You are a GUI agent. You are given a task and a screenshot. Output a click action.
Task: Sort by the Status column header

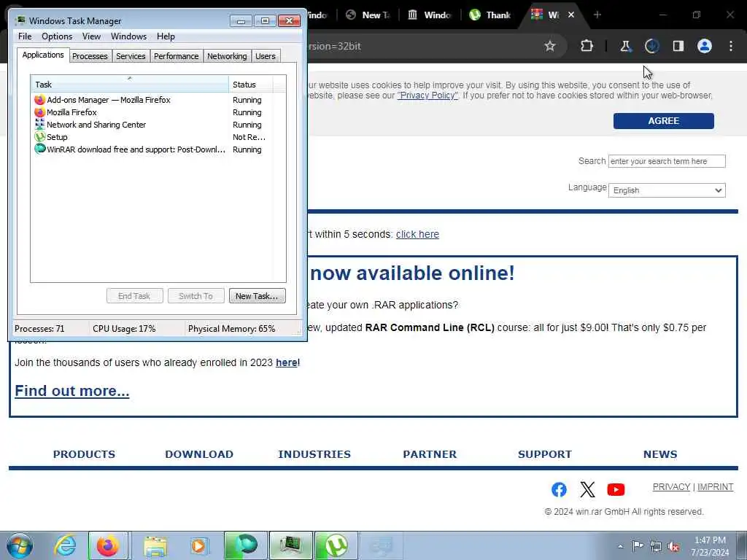coord(251,85)
